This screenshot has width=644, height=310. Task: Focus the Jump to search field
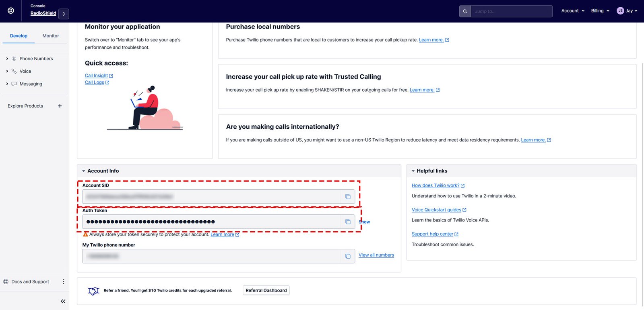tap(512, 11)
